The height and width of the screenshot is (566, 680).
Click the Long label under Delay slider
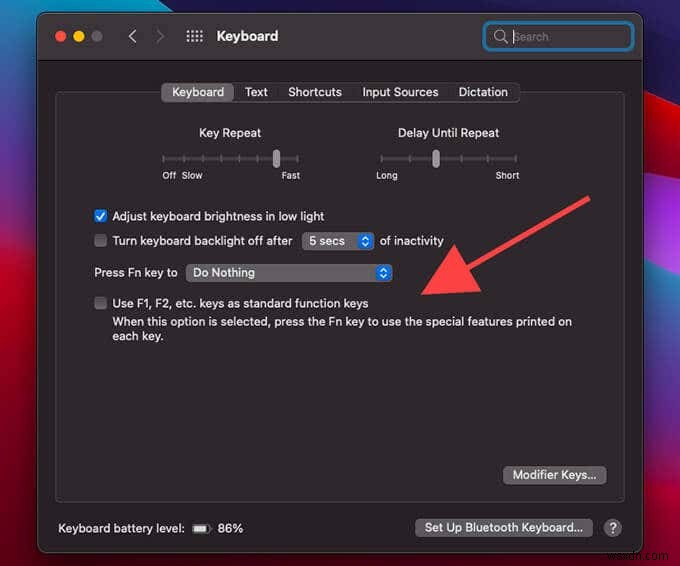click(387, 175)
